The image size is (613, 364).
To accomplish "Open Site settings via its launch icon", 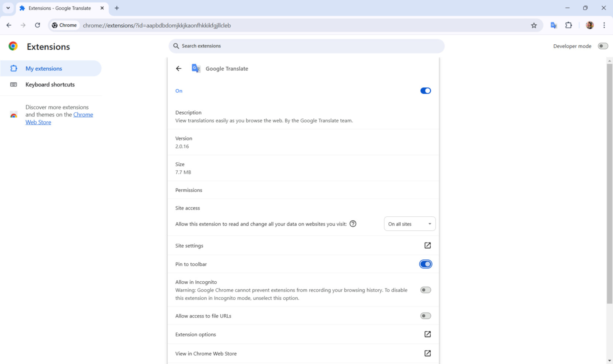I will click(x=427, y=245).
